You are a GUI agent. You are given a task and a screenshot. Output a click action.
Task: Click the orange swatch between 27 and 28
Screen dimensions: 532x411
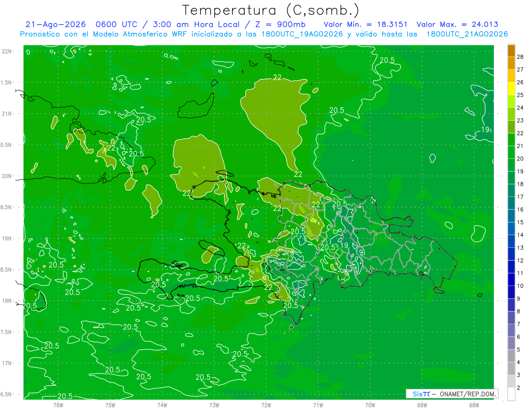pyautogui.click(x=511, y=63)
